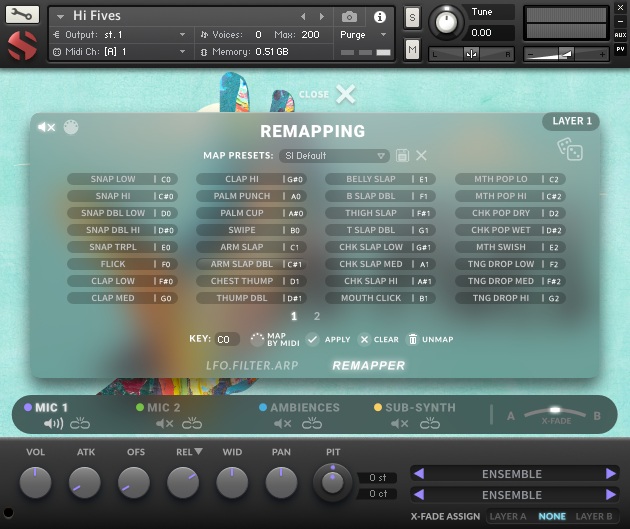Select previous upper Ensemble with left arrow
Viewport: 630px width, 529px height.
pos(419,474)
